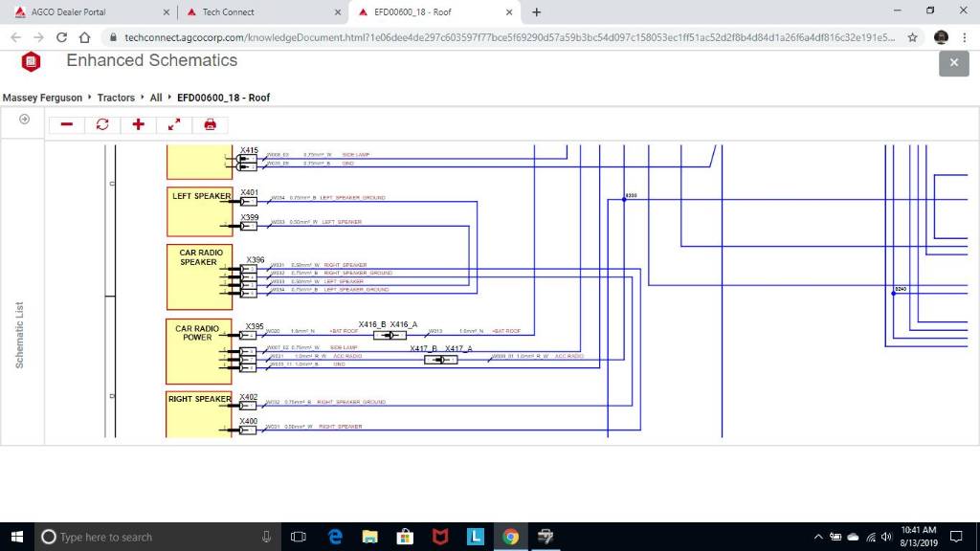Print the schematic
Viewport: 980px width, 551px height.
pyautogui.click(x=210, y=124)
